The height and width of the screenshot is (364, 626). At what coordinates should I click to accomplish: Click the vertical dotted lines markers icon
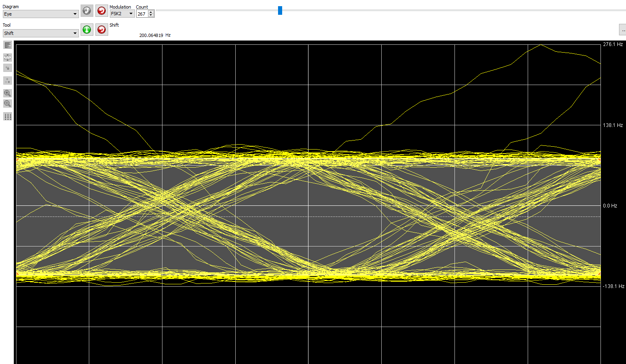(x=7, y=117)
